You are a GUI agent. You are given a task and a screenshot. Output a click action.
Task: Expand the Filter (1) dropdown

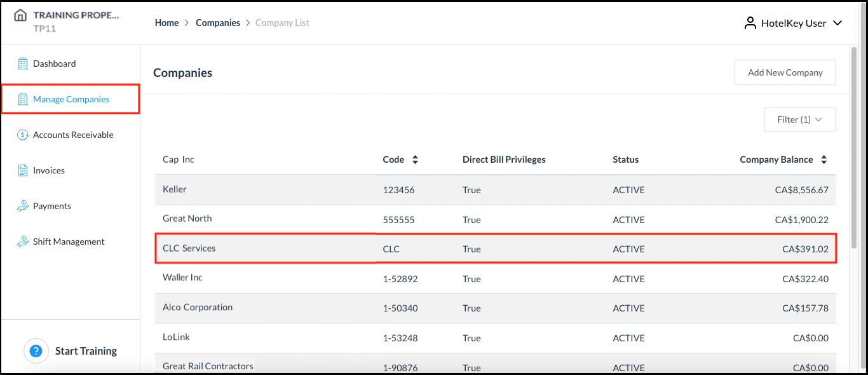tap(799, 119)
